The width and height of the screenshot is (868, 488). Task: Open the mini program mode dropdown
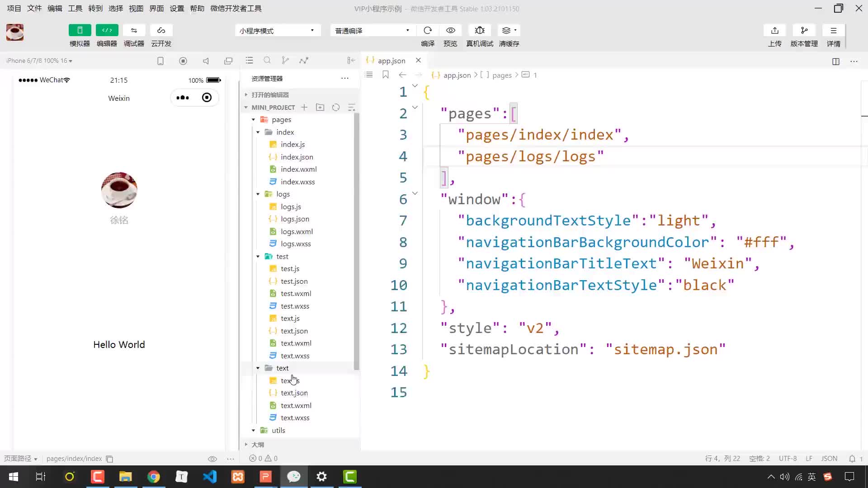coord(278,30)
